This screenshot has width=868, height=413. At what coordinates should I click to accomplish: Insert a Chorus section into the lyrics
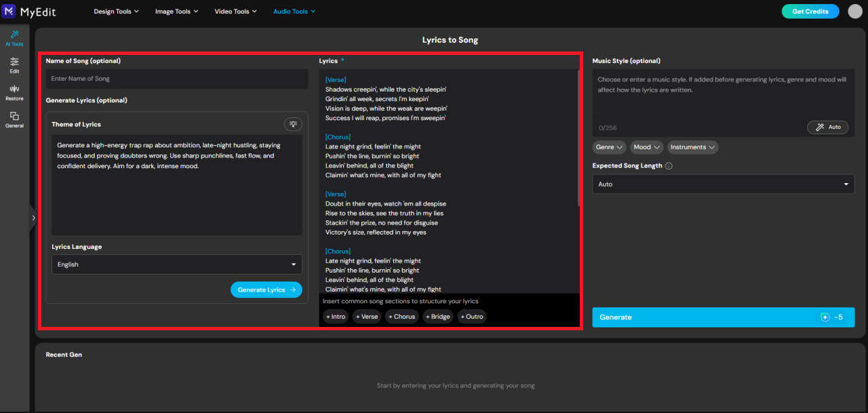pyautogui.click(x=401, y=316)
